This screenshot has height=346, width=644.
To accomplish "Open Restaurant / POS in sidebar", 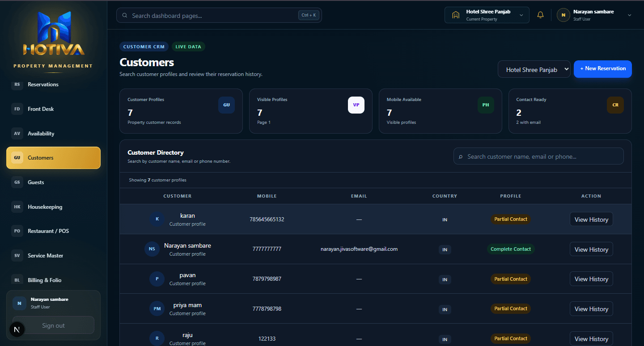I will click(x=54, y=231).
